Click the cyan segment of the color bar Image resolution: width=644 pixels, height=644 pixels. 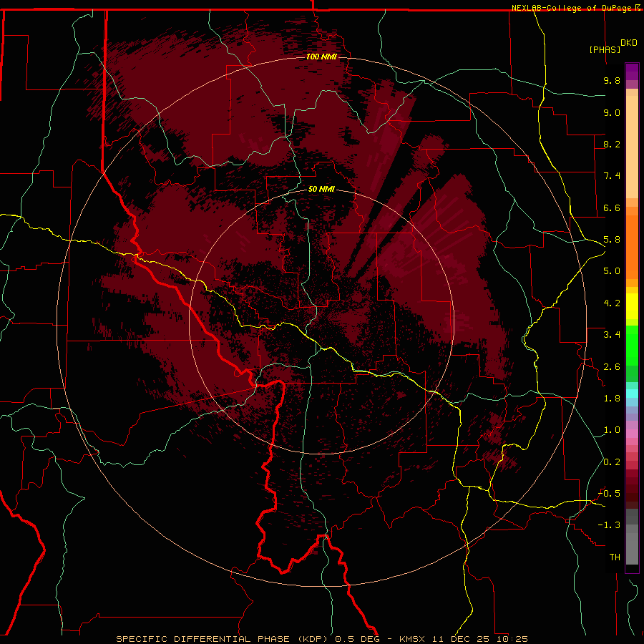coord(632,394)
